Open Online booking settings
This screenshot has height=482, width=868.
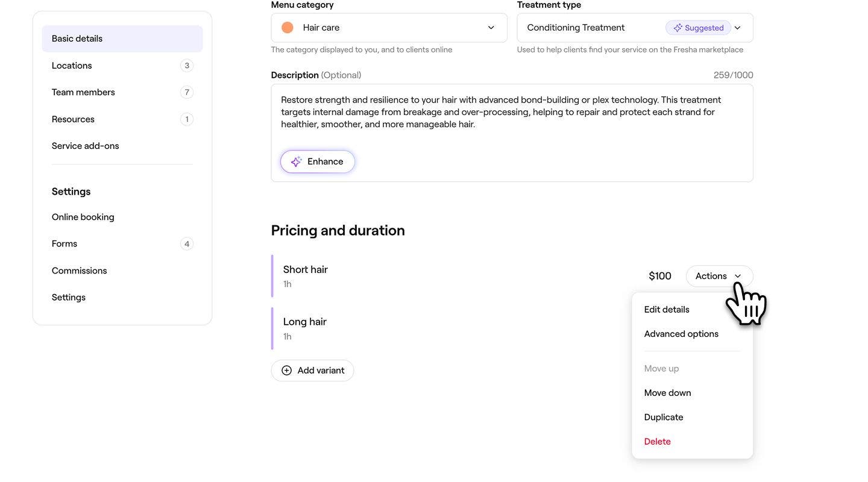click(83, 217)
